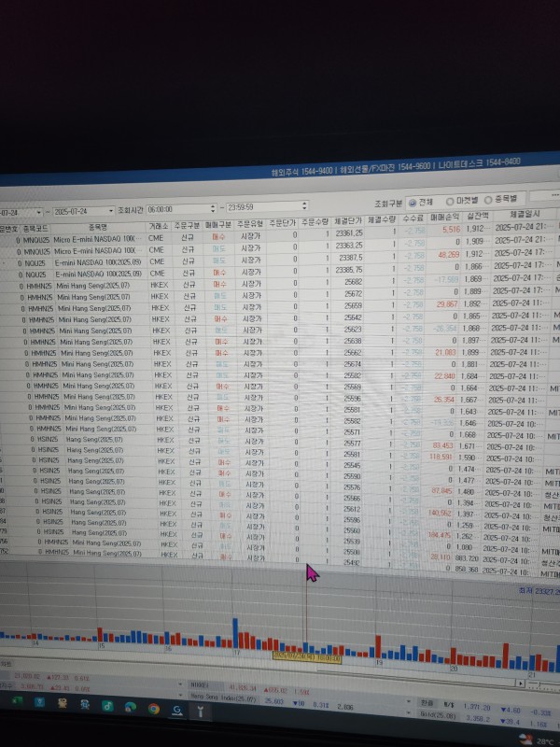Open Excel from the taskbar

click(x=18, y=701)
